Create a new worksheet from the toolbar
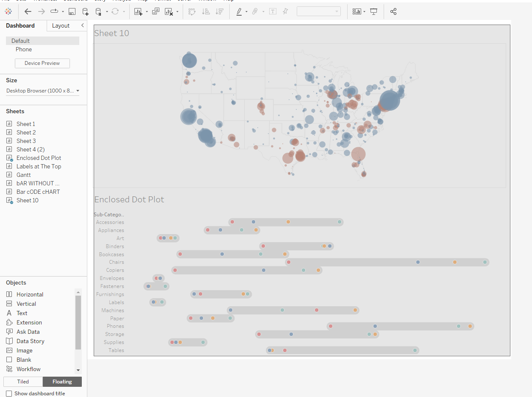Screen dimensions: 532x397 click(139, 11)
